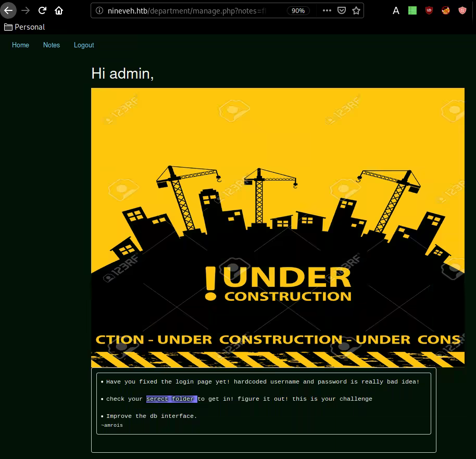Click the pink shield extension icon
The width and height of the screenshot is (476, 459).
(462, 10)
